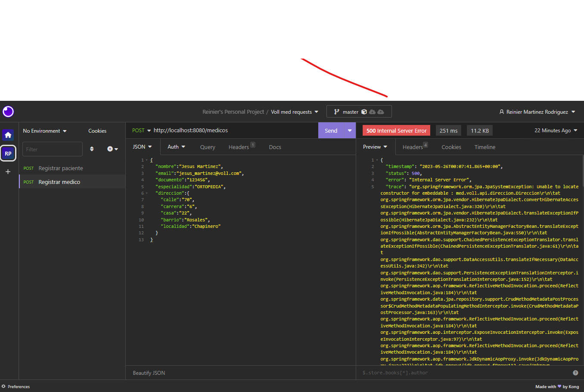Change the POST method dropdown in URL bar
Screen dimensions: 584x392
click(142, 131)
